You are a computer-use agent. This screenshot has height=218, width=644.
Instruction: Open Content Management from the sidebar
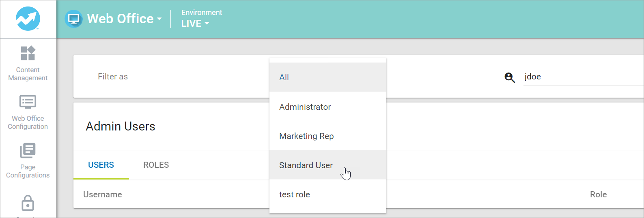tap(28, 64)
